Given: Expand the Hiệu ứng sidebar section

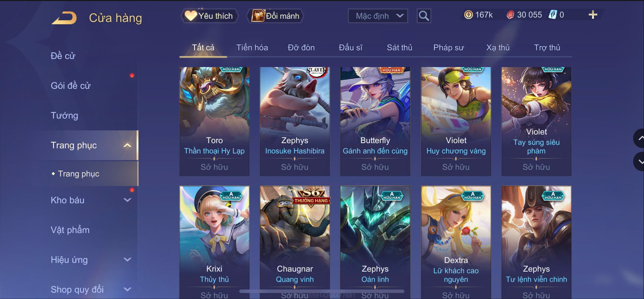Looking at the screenshot, I should [91, 260].
